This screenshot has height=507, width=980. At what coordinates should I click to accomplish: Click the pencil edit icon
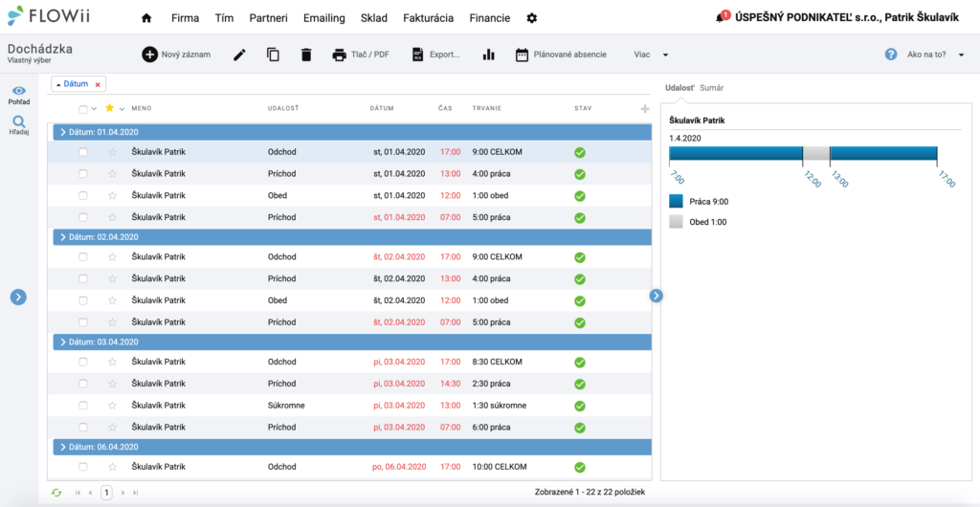[x=239, y=55]
